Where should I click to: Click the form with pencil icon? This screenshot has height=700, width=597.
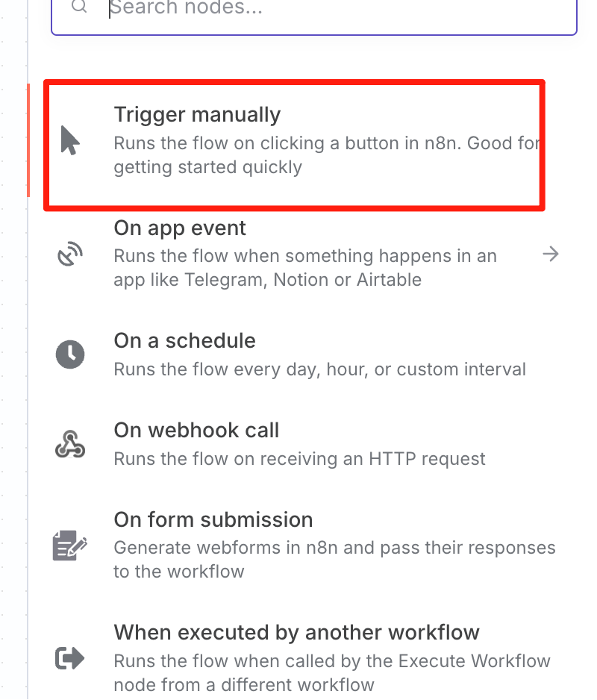click(x=70, y=545)
